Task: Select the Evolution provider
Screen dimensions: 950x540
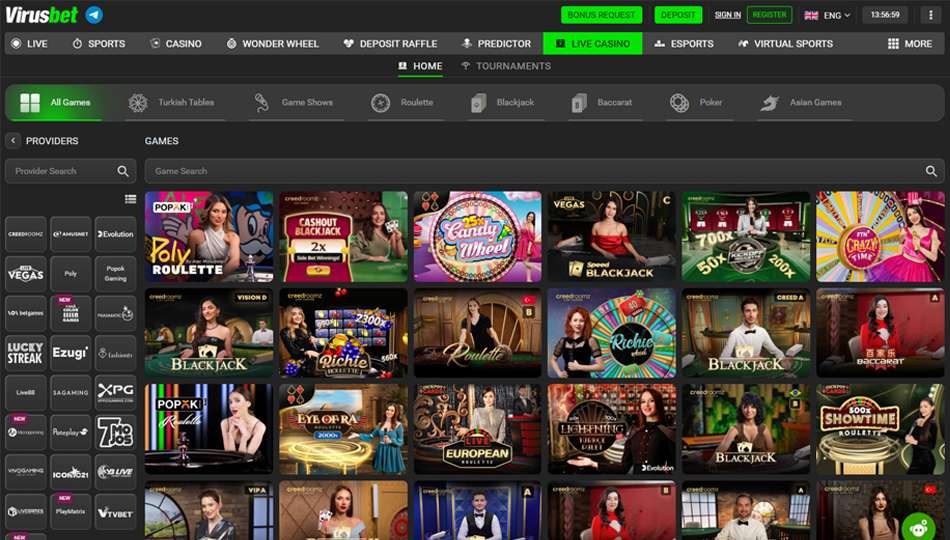Action: (x=115, y=234)
